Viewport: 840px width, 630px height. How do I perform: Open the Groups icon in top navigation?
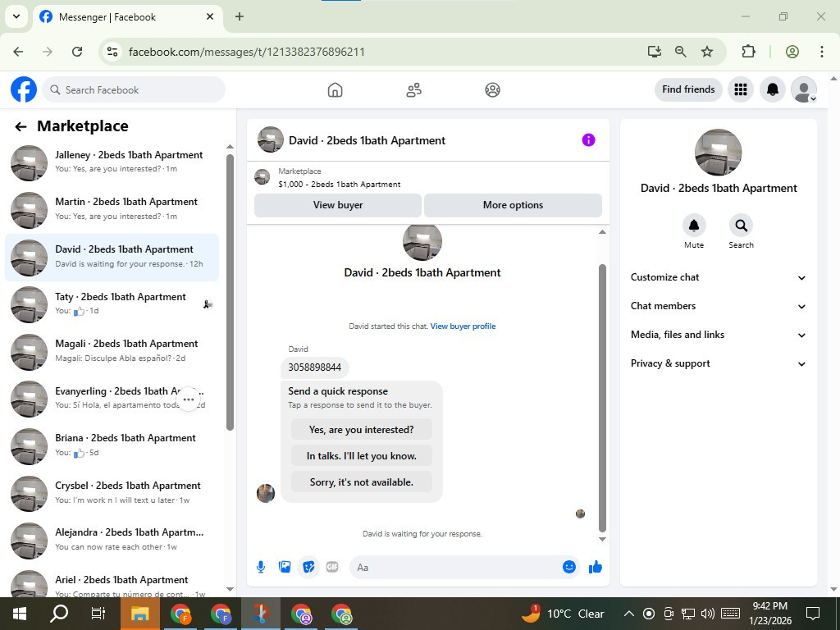click(492, 90)
